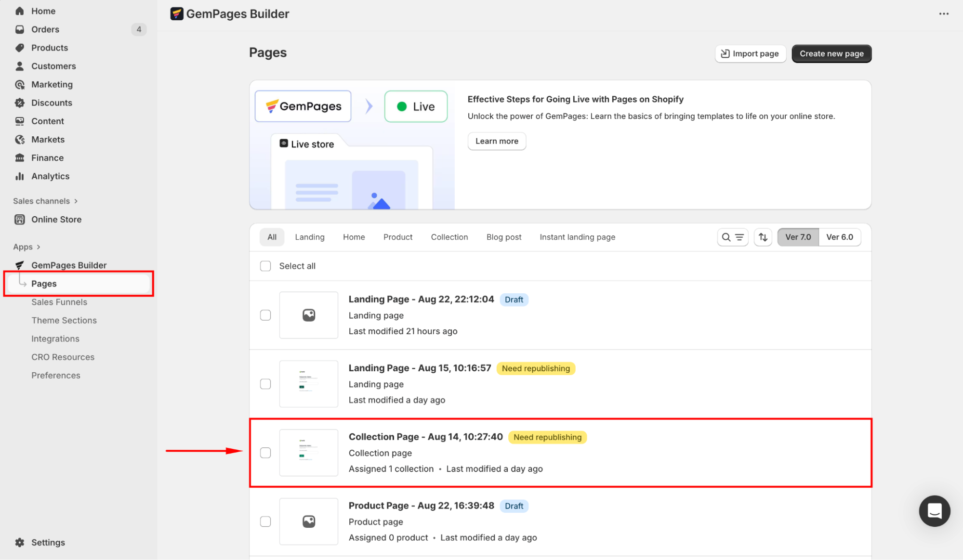Open Theme Sections in the sidebar
The image size is (963, 560).
64,320
